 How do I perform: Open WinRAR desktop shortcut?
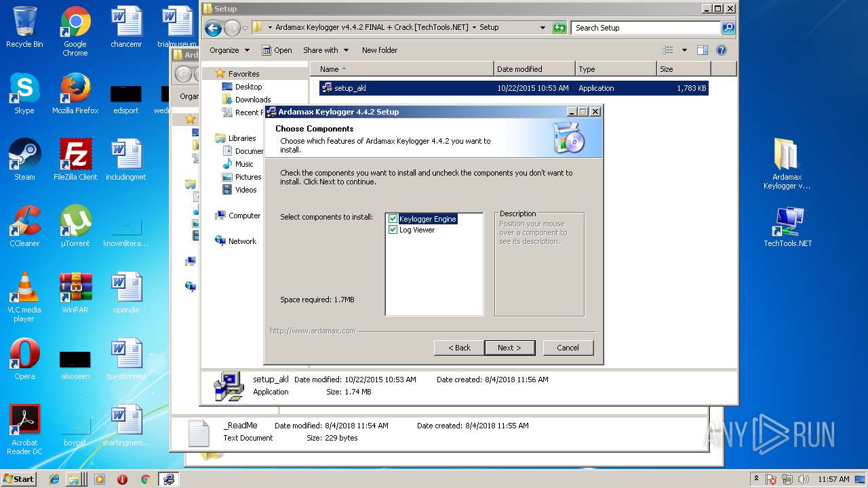[x=75, y=293]
